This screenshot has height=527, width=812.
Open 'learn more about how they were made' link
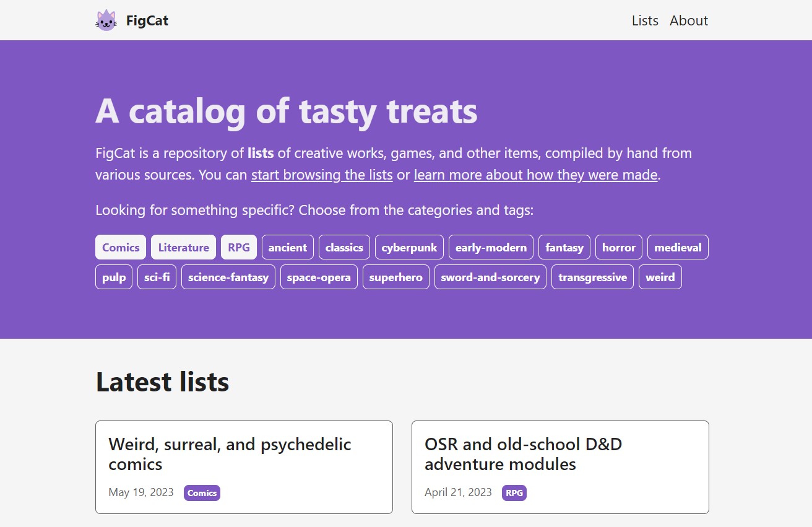tap(535, 175)
